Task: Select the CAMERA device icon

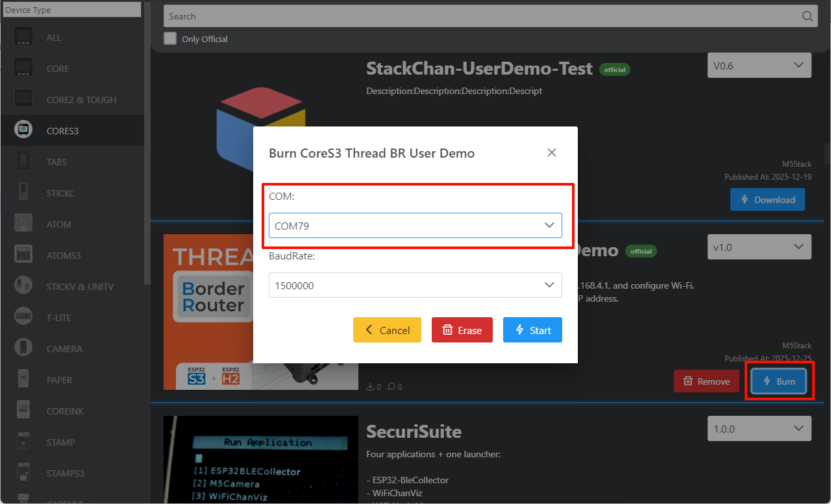Action: (23, 348)
